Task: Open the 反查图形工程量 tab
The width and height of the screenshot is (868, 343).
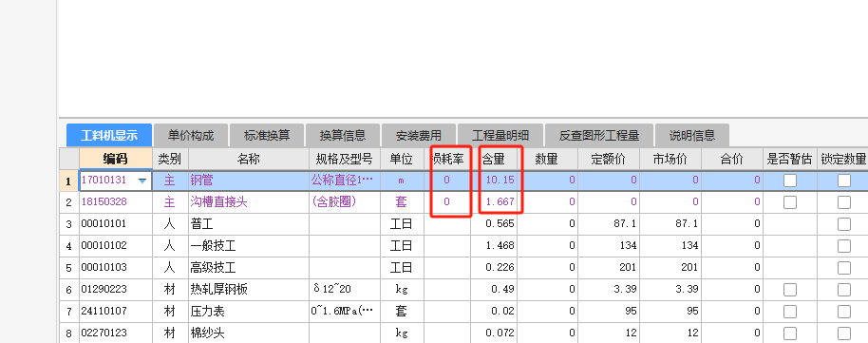Action: [599, 135]
